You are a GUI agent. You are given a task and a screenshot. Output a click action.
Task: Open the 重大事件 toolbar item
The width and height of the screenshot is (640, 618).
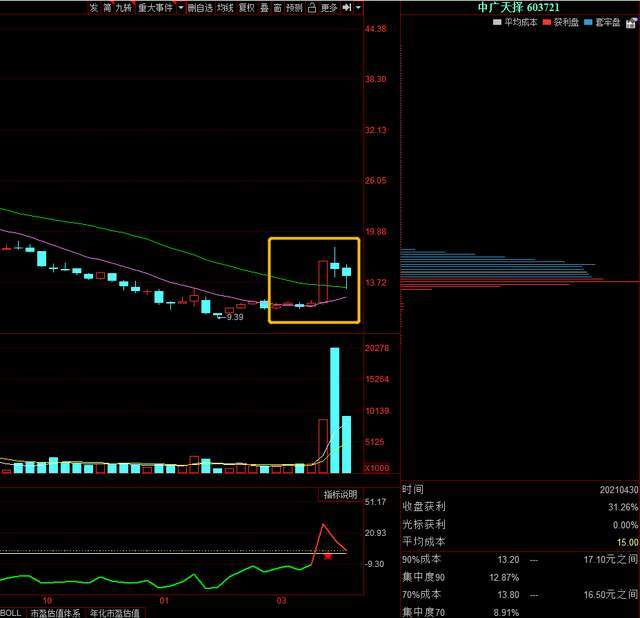tap(155, 8)
